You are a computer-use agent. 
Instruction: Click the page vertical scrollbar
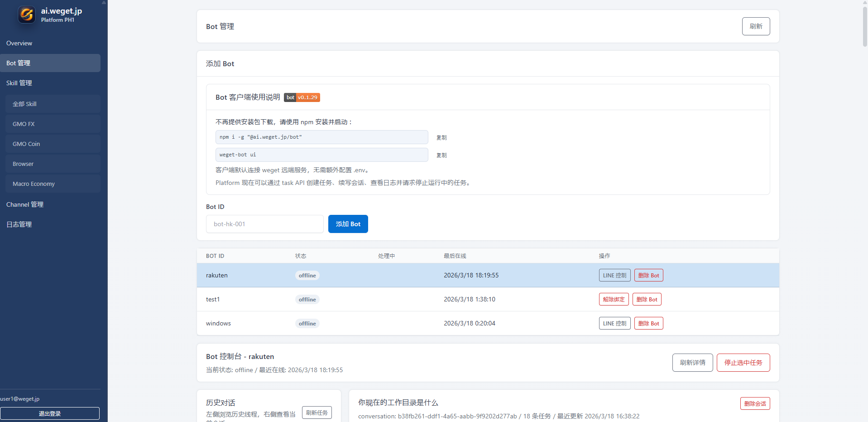point(865,27)
